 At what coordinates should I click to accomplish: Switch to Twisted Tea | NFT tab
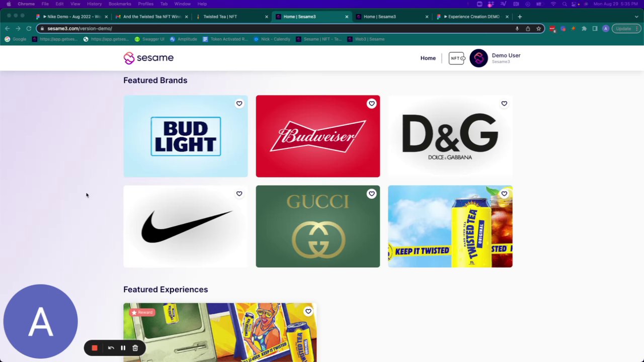231,17
